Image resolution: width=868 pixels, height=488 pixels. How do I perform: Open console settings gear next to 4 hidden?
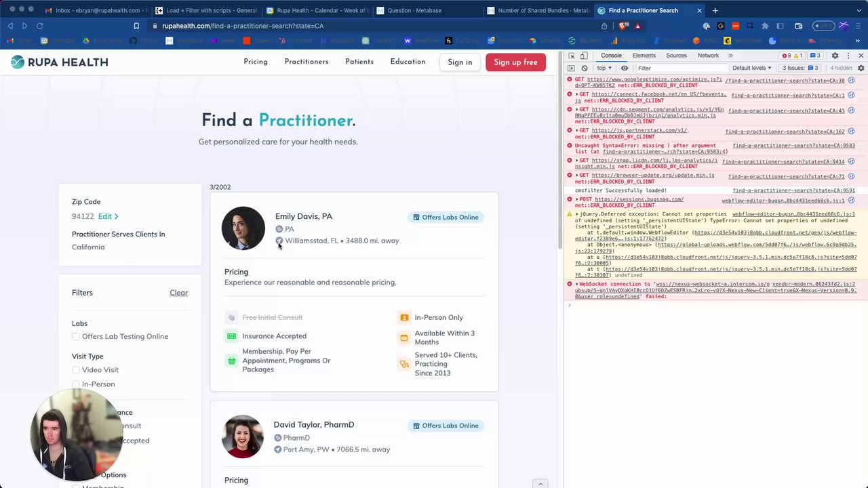coord(861,68)
